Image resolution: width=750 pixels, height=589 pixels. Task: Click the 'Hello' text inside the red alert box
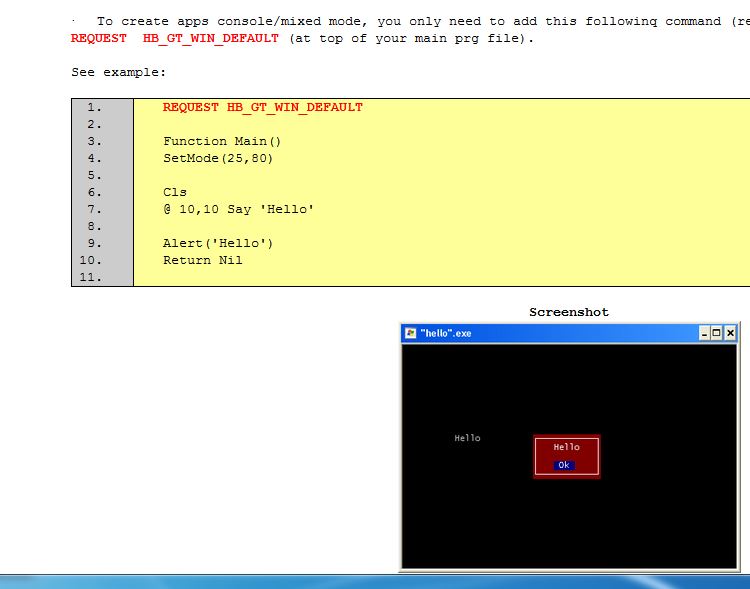tap(567, 447)
